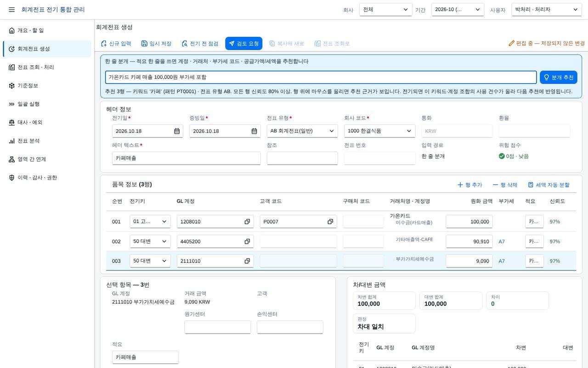Image resolution: width=588 pixels, height=368 pixels.
Task: Open value help for GL 계정 1208010
Action: [247, 222]
